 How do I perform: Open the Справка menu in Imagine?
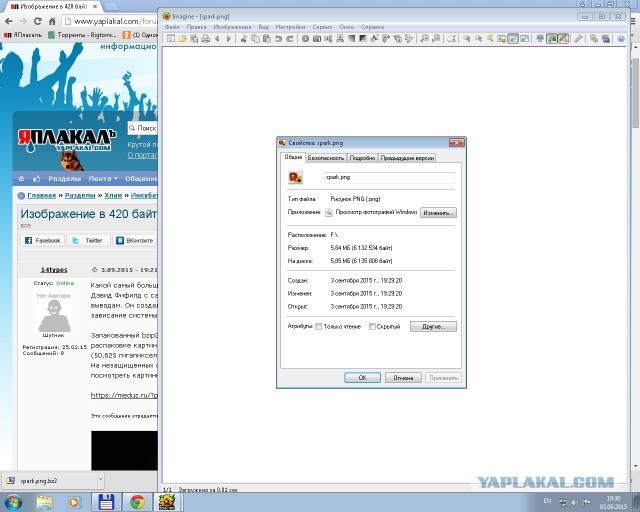point(372,27)
